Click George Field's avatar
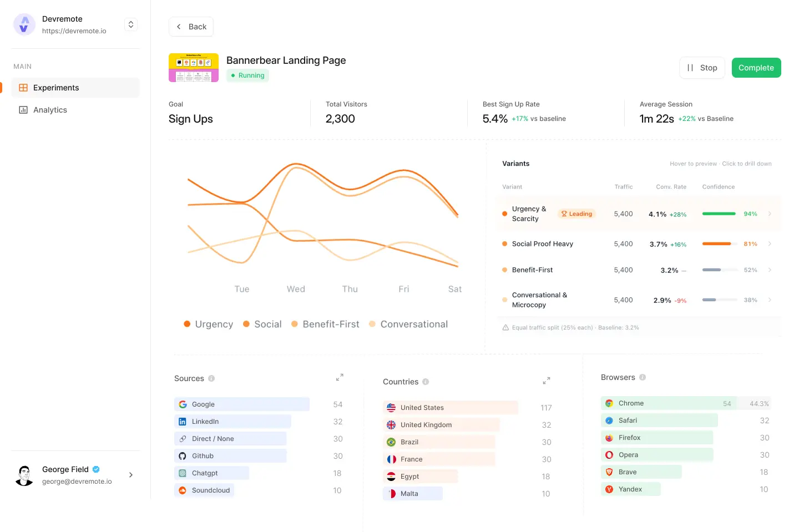 (x=24, y=475)
